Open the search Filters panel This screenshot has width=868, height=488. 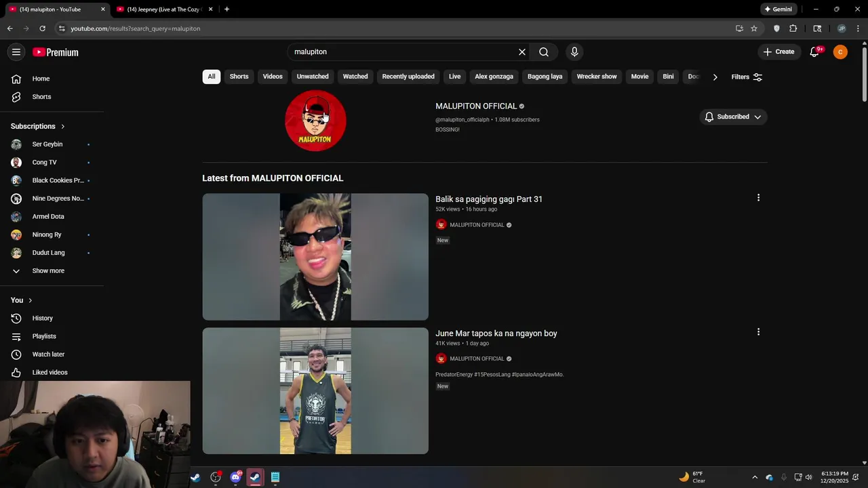point(747,77)
